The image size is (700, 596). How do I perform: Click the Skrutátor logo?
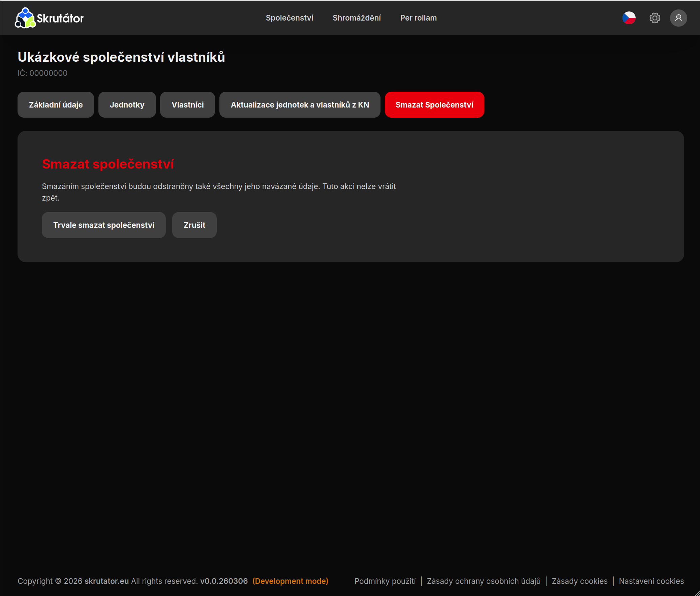click(49, 18)
